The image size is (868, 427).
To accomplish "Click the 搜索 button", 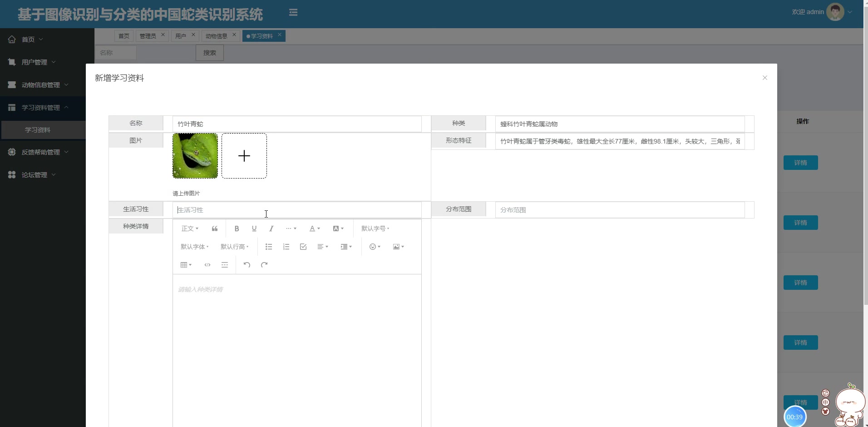I will tap(210, 53).
